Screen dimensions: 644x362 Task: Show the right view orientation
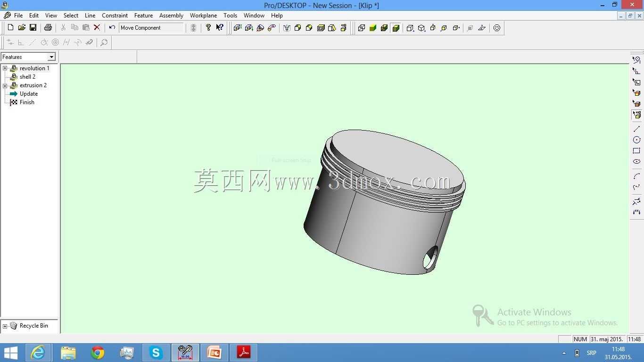pyautogui.click(x=456, y=28)
